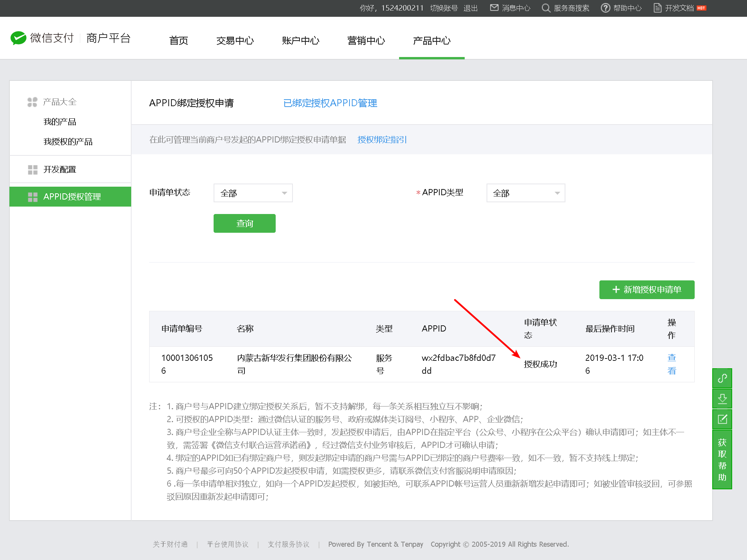747x560 pixels.
Task: Click the link icon in floating sidebar
Action: tap(722, 378)
